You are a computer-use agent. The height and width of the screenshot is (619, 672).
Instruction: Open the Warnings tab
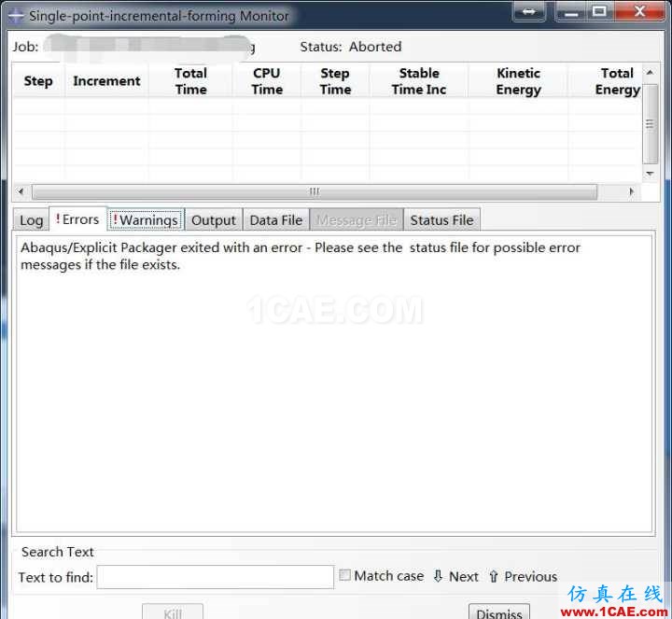[x=146, y=220]
